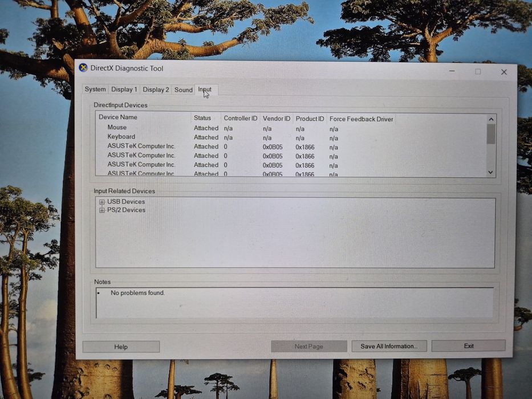The image size is (532, 399).
Task: Click the Attached status of Keyboard row
Action: (x=206, y=137)
